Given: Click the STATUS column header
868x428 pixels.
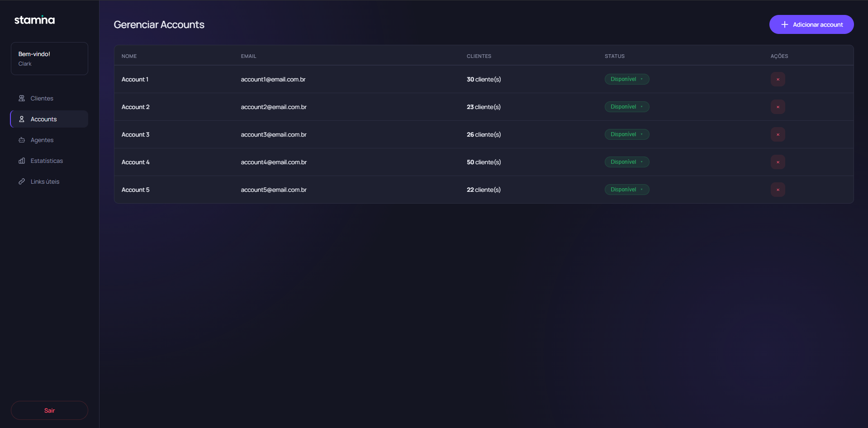Looking at the screenshot, I should point(615,56).
